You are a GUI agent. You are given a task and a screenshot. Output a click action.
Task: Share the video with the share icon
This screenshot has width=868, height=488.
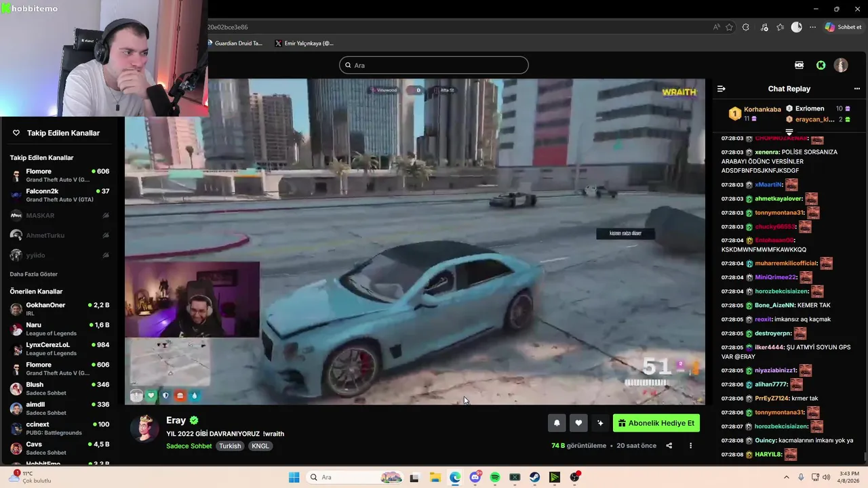[669, 445]
